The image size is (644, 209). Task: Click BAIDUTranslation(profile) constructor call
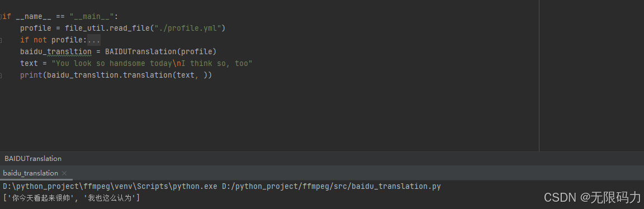click(x=160, y=52)
